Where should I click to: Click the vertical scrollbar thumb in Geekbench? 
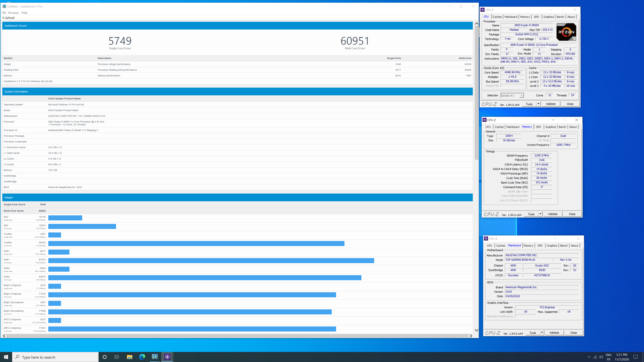coord(476,93)
